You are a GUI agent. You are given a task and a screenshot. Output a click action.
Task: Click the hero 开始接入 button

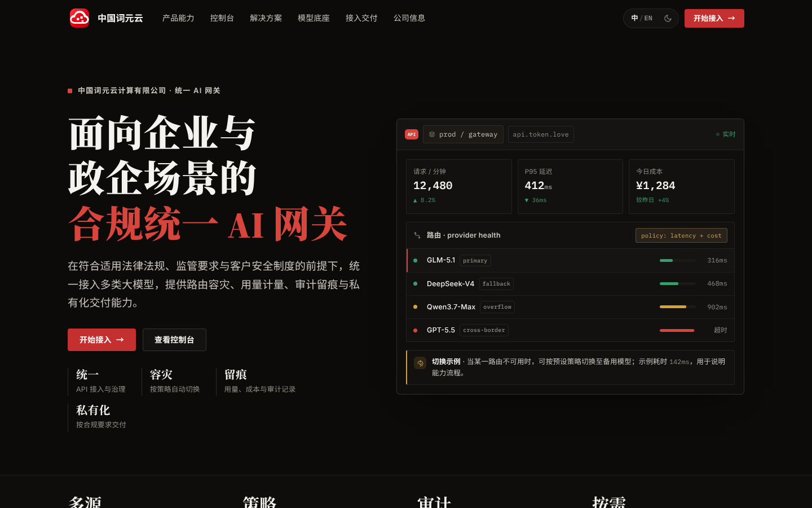tap(101, 340)
